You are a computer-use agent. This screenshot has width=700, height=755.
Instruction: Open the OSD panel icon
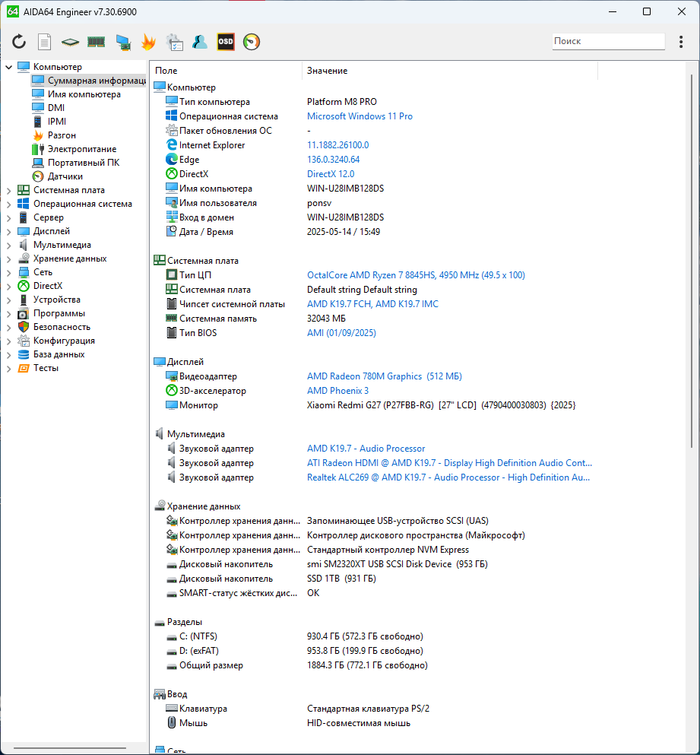(x=226, y=42)
